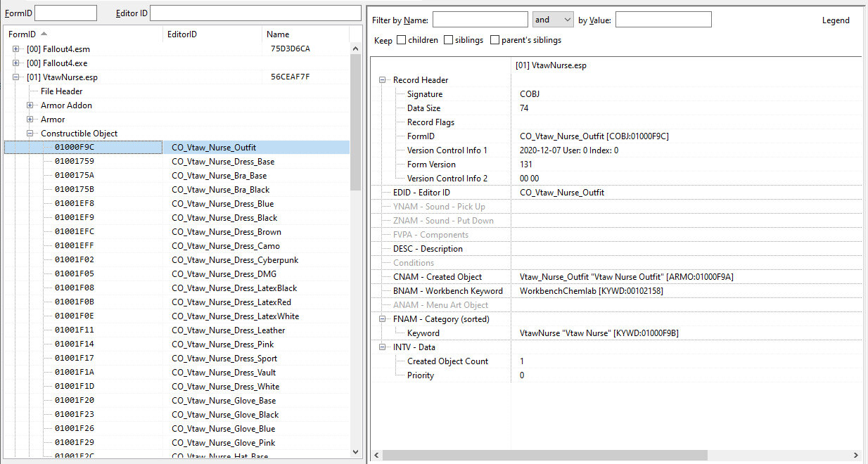This screenshot has height=464, width=868.
Task: Collapse the Constructible Object group
Action: [x=30, y=134]
